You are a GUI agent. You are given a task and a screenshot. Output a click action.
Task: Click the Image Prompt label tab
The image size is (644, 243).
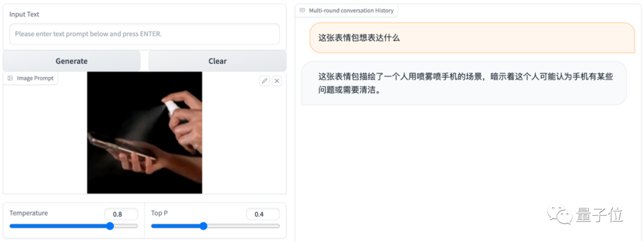[30, 78]
